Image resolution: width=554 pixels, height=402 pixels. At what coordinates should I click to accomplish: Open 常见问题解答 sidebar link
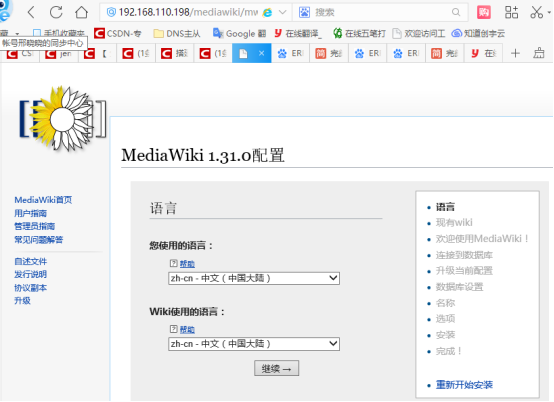coord(39,240)
